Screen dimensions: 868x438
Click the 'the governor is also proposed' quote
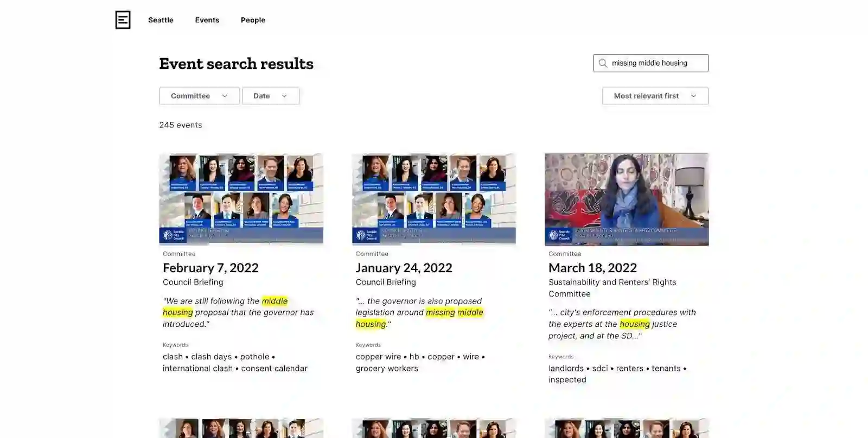419,313
